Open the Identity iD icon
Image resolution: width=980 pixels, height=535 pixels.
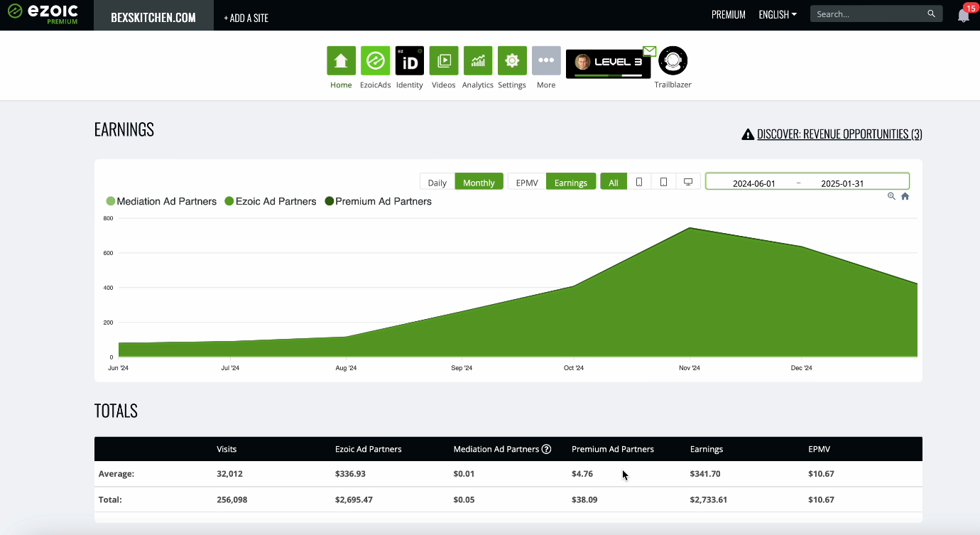coord(410,60)
